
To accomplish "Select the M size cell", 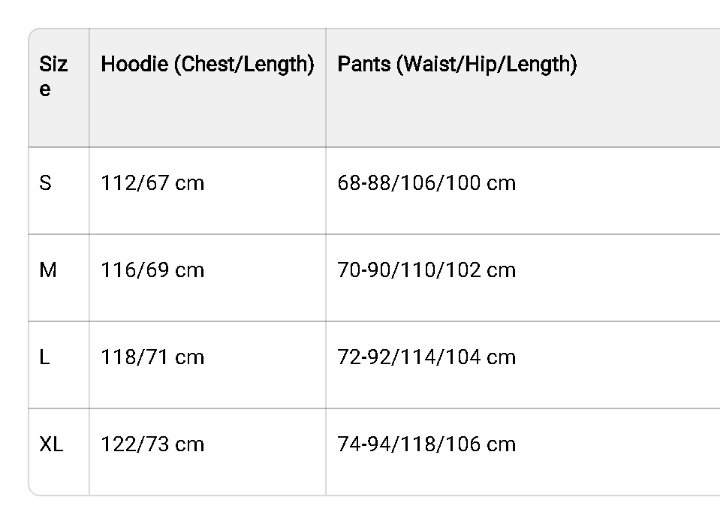I will point(47,270).
